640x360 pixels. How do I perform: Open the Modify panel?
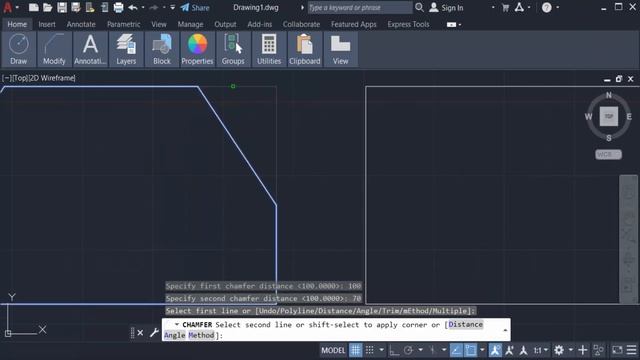click(x=54, y=49)
